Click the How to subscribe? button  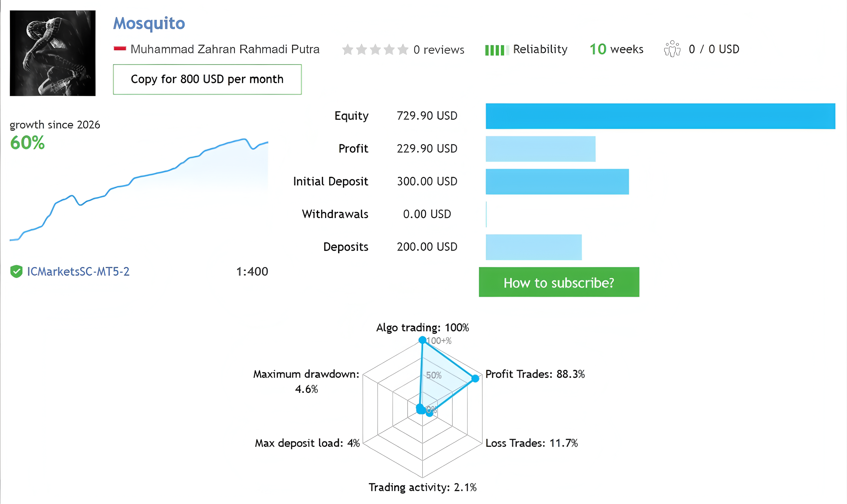click(x=559, y=282)
